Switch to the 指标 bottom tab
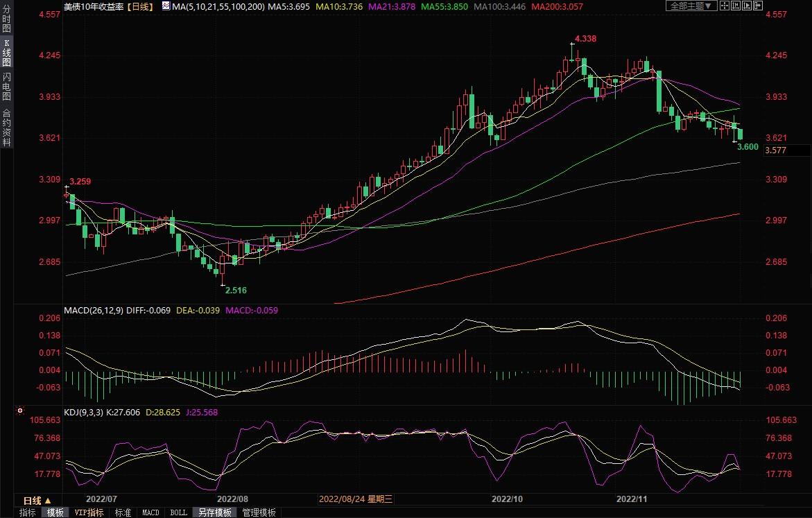Viewport: 812px width, 518px height. tap(28, 512)
